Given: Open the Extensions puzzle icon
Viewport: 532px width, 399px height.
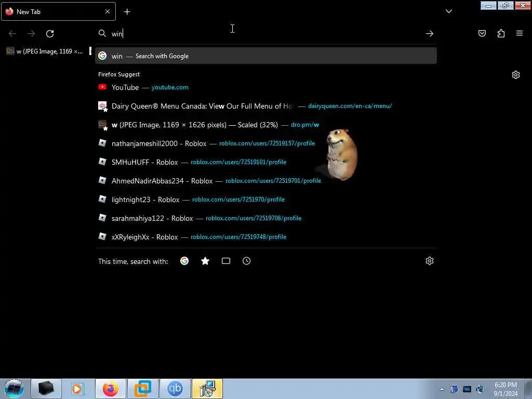Looking at the screenshot, I should coord(501,33).
